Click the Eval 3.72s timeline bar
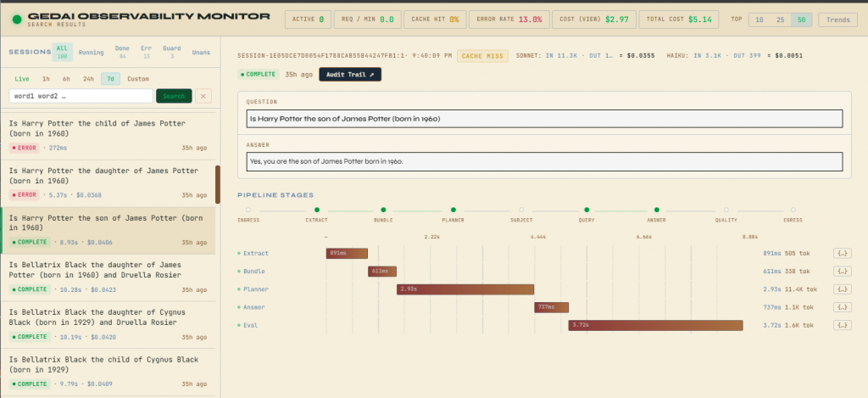This screenshot has width=868, height=398. tap(655, 325)
